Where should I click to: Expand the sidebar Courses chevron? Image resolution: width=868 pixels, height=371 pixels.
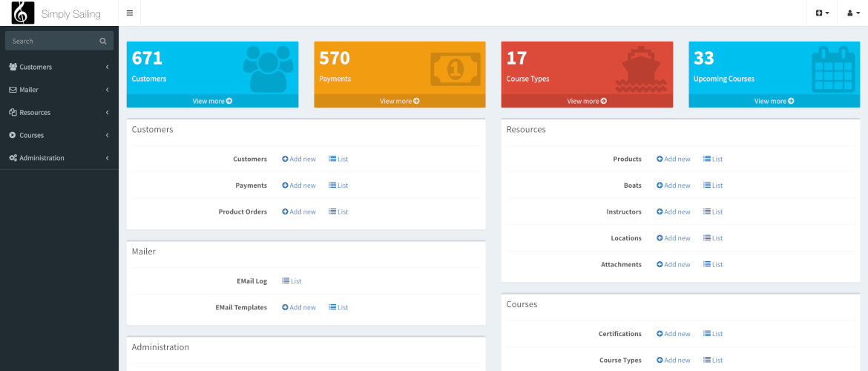tap(108, 135)
